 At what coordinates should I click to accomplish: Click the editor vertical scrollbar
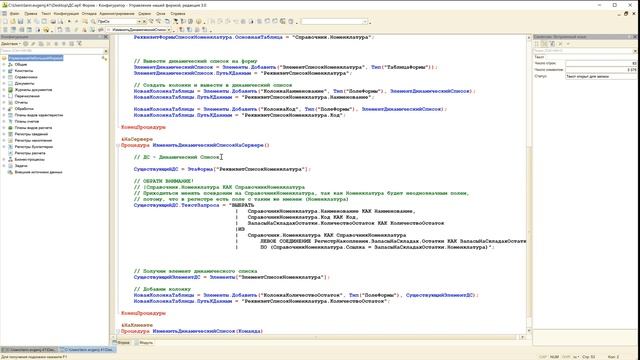[529, 184]
